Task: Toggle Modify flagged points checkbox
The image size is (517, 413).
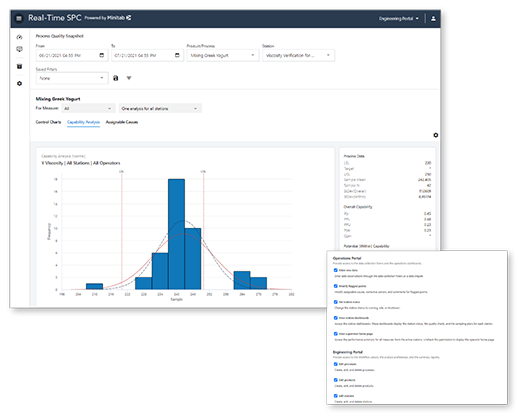Action: 336,286
